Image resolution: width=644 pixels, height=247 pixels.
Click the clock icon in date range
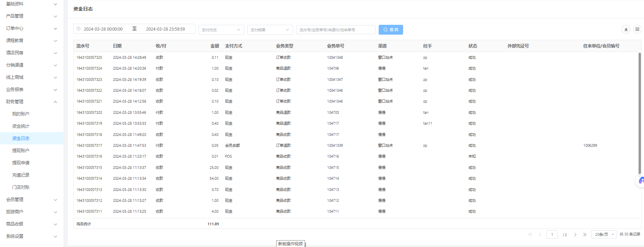(79, 29)
